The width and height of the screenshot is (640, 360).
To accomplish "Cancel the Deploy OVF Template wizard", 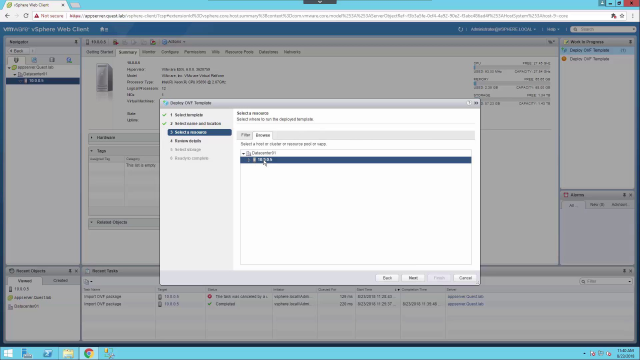I will coord(465,278).
